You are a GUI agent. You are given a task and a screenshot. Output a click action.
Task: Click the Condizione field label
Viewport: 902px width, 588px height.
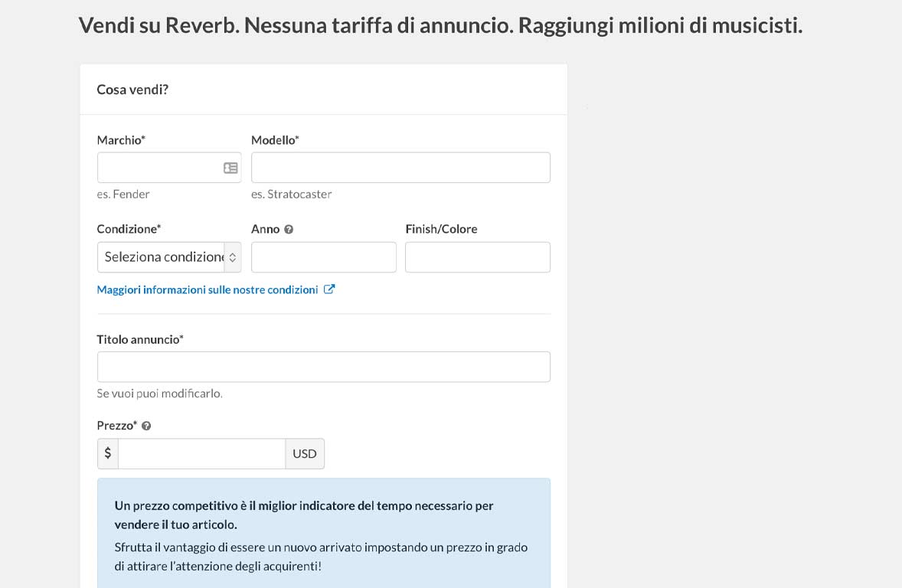[129, 229]
